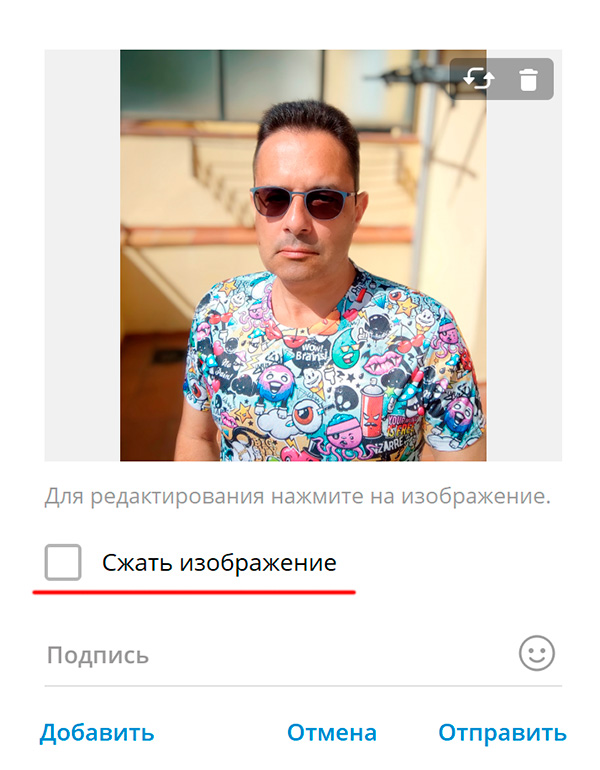Send the photo with Отправить
600x770 pixels.
tap(502, 733)
